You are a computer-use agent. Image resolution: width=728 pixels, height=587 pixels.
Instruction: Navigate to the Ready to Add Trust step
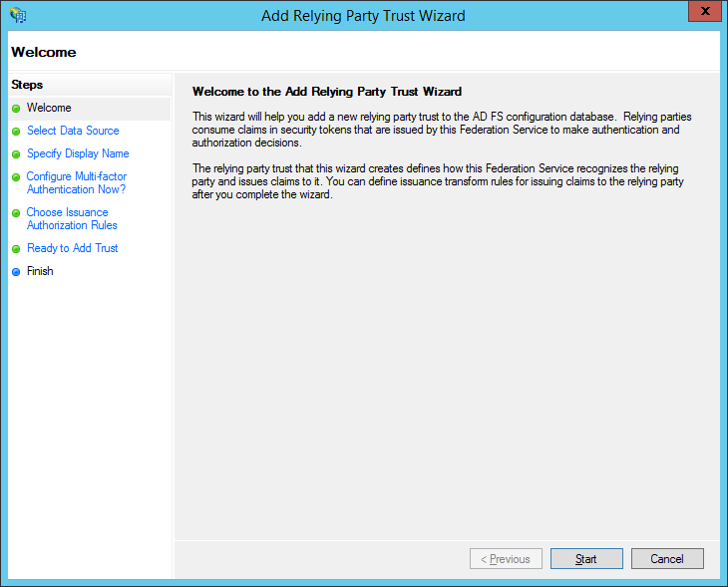pos(72,248)
